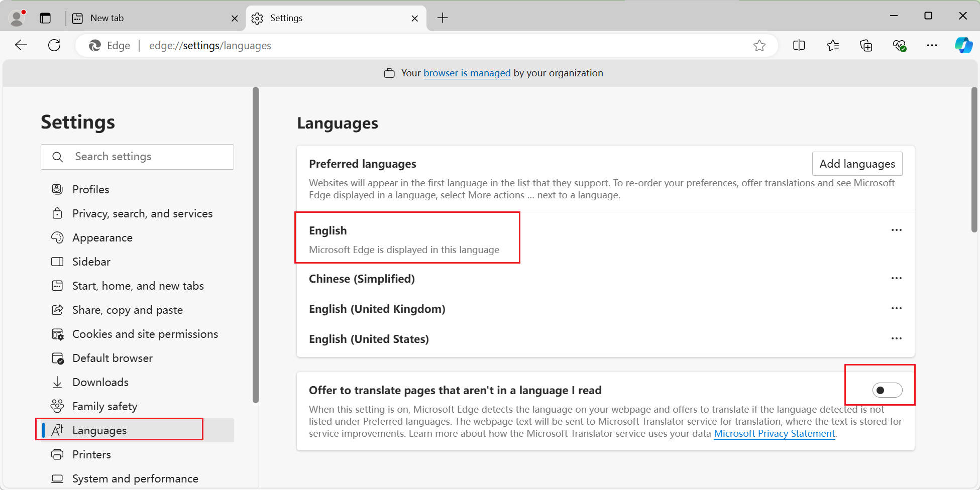
Task: Open More actions for Chinese (Simplified)
Action: coord(897,278)
